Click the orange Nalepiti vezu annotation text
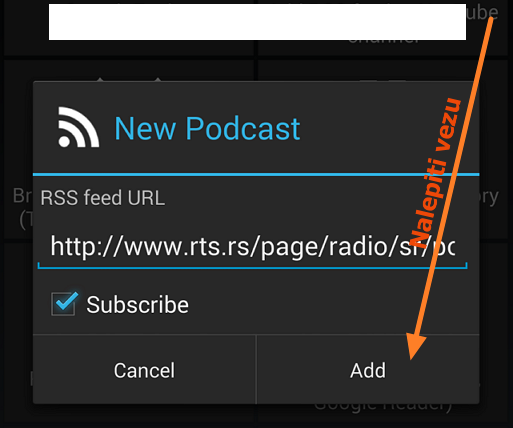The width and height of the screenshot is (513, 428). [434, 172]
